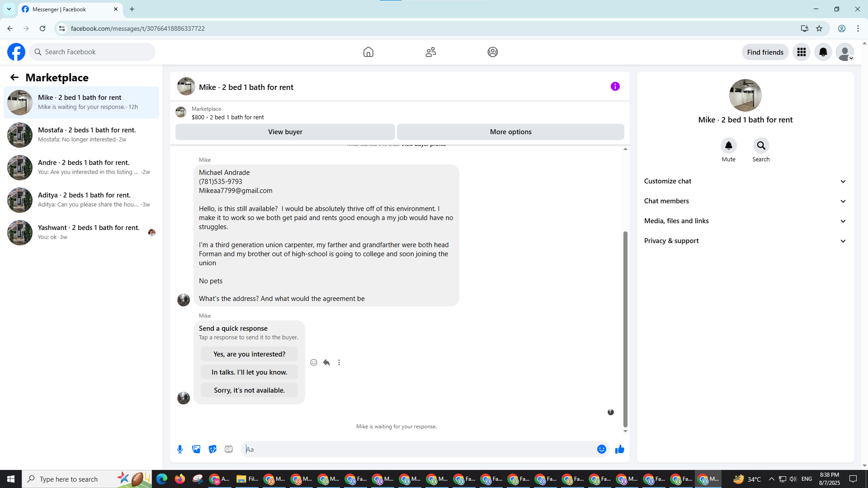Open the account profile menu

click(845, 52)
